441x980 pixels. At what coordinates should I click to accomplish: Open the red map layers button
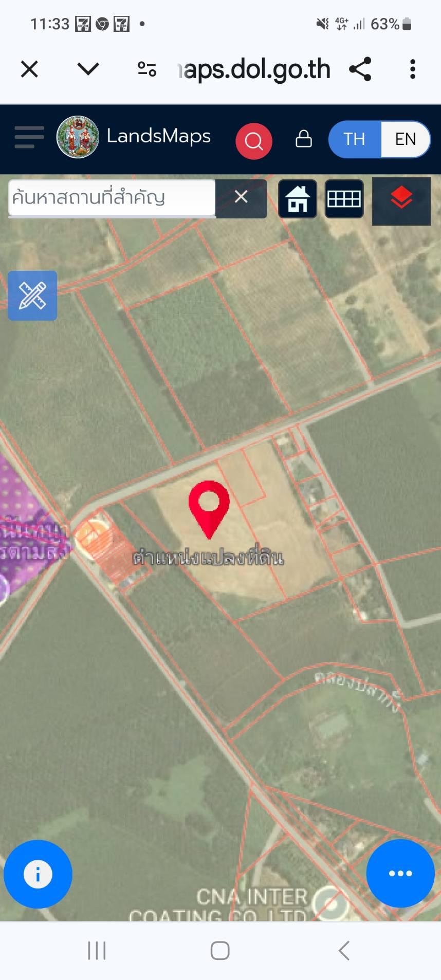401,201
